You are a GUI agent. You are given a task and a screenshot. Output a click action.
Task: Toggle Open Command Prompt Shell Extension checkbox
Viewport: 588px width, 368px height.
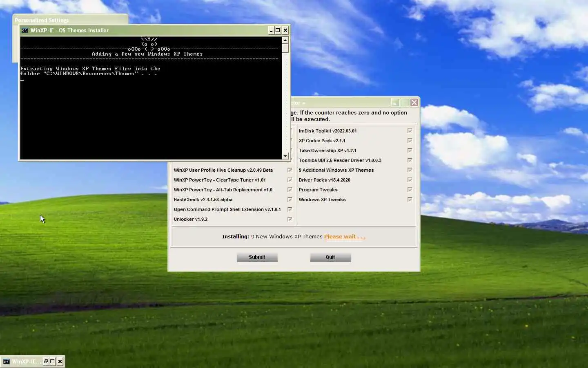[290, 209]
